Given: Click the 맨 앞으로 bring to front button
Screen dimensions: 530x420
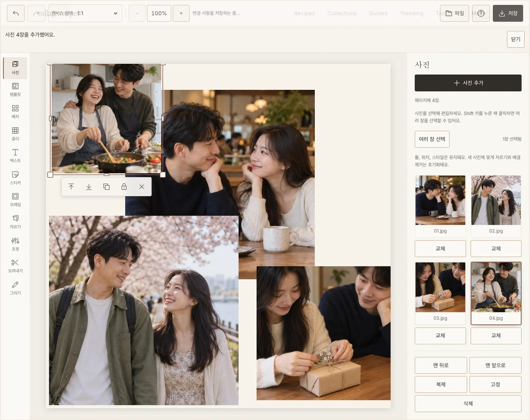Looking at the screenshot, I should click(496, 365).
